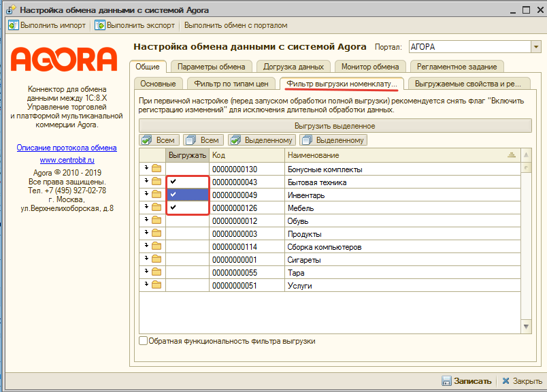Screen dimensions: 547x392
Task: Expand the 'Бонусные комплекты' group
Action: 145,168
